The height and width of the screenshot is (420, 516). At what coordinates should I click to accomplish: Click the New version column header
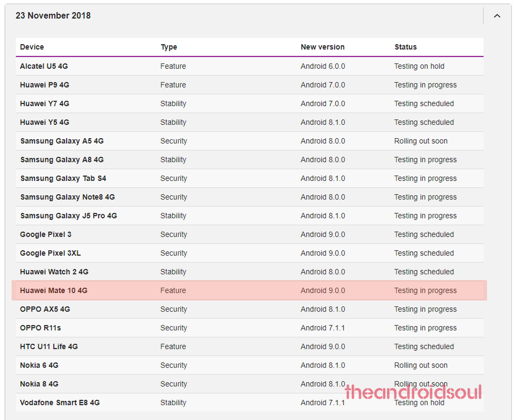click(x=322, y=47)
